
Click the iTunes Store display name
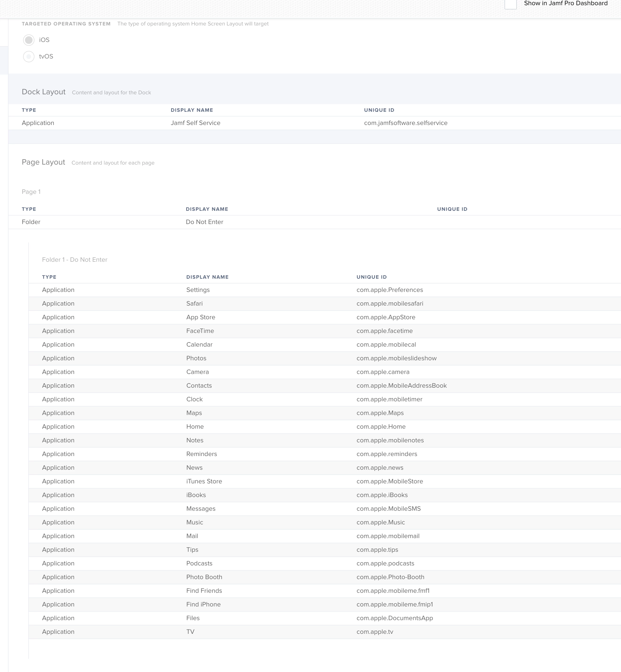[204, 481]
